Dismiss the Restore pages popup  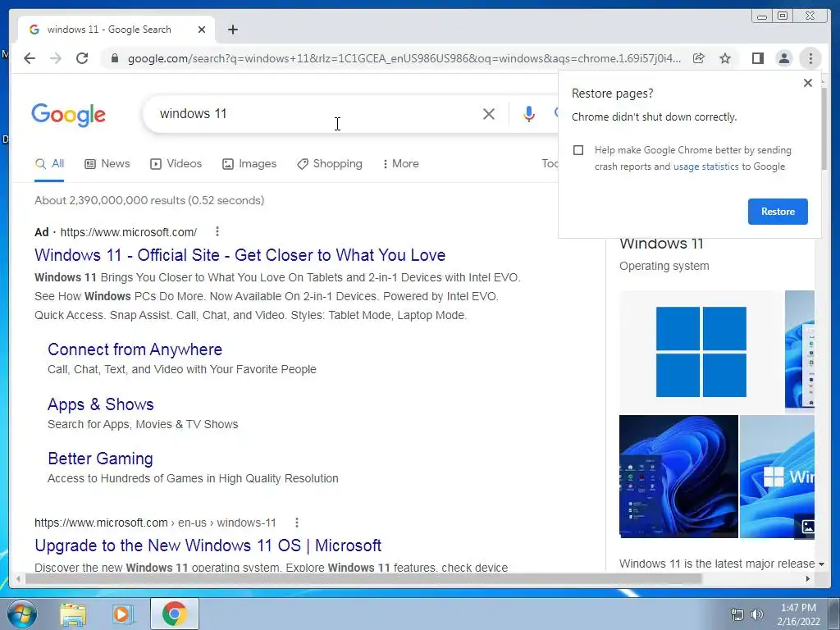pyautogui.click(x=808, y=83)
